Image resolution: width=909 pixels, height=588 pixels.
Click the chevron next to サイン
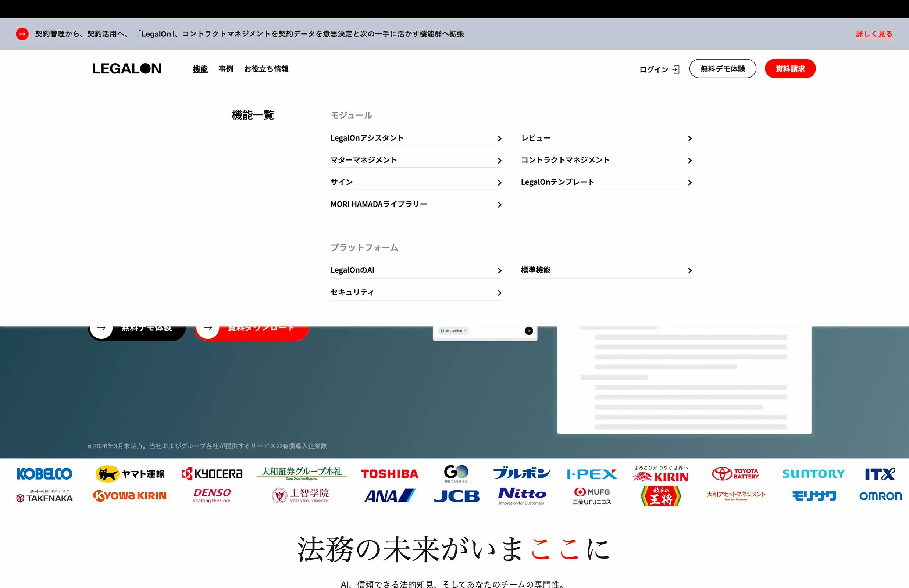click(x=499, y=183)
